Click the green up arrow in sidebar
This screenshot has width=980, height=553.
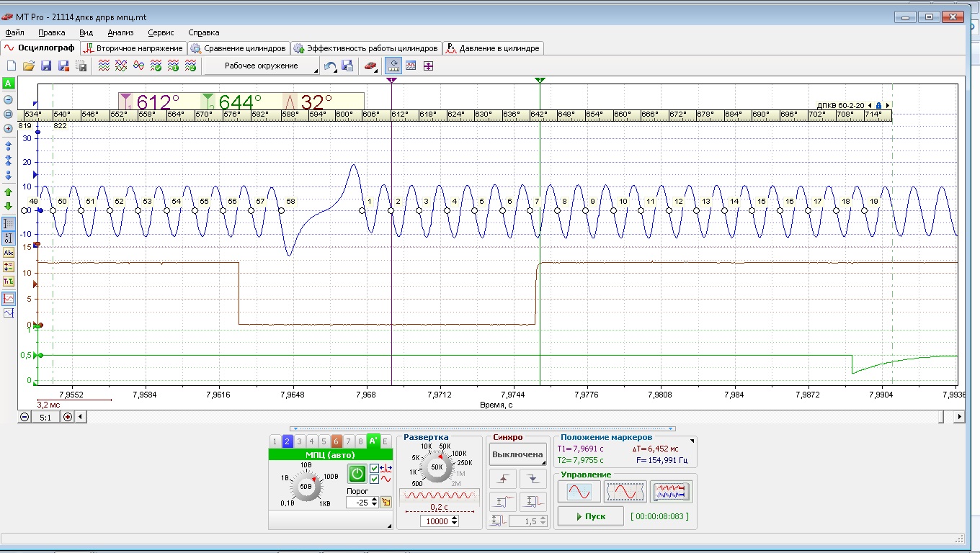[x=9, y=192]
